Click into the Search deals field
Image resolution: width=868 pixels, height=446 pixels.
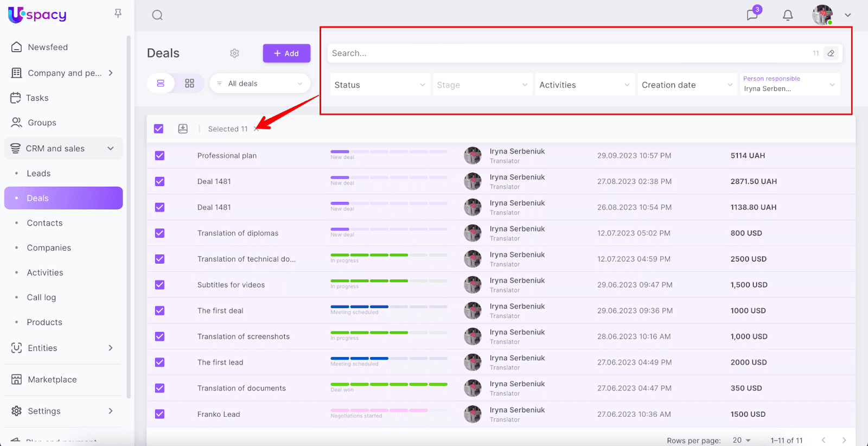(570, 53)
